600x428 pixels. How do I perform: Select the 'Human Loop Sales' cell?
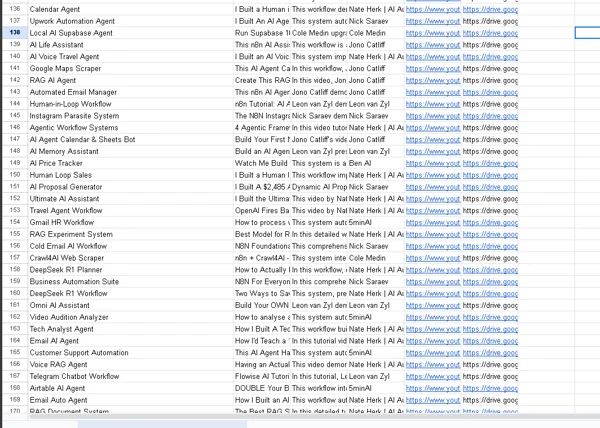tap(131, 175)
